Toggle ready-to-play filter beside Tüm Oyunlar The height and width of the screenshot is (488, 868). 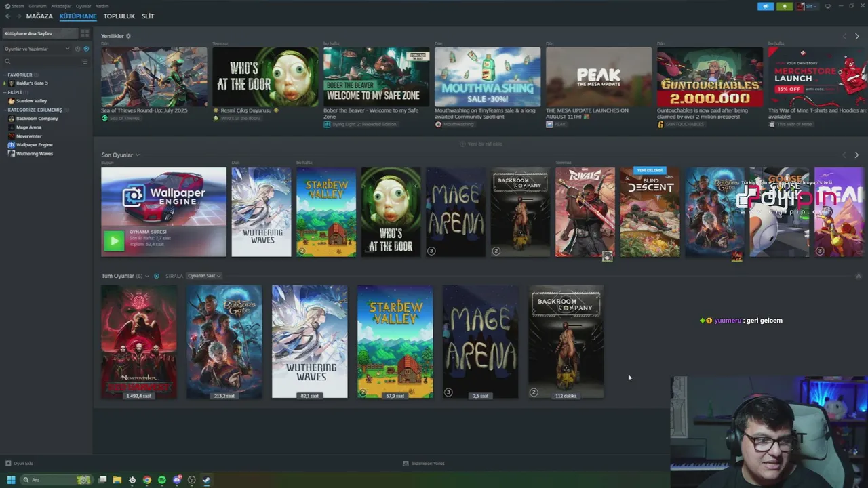[x=157, y=276]
